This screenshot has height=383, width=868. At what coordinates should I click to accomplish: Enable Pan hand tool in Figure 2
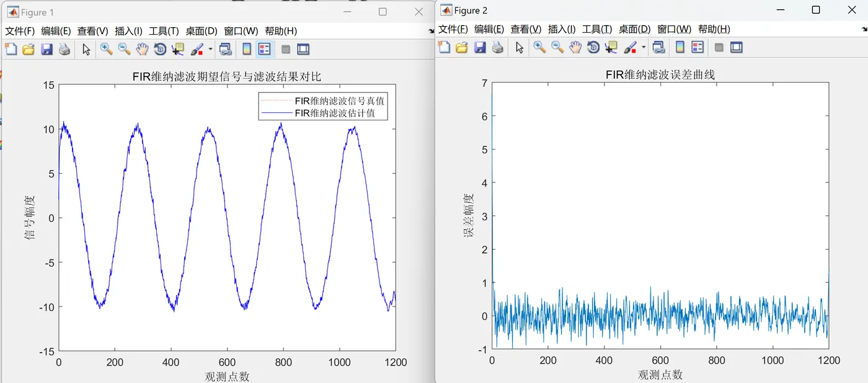pyautogui.click(x=575, y=47)
